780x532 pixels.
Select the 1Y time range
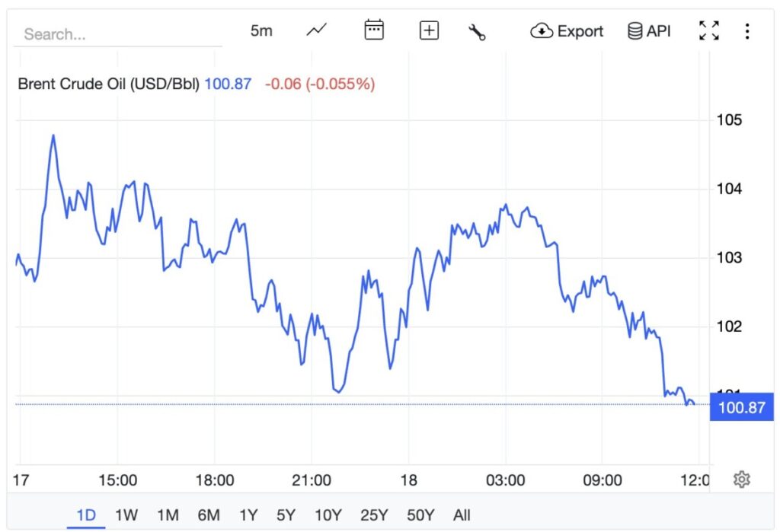249,514
